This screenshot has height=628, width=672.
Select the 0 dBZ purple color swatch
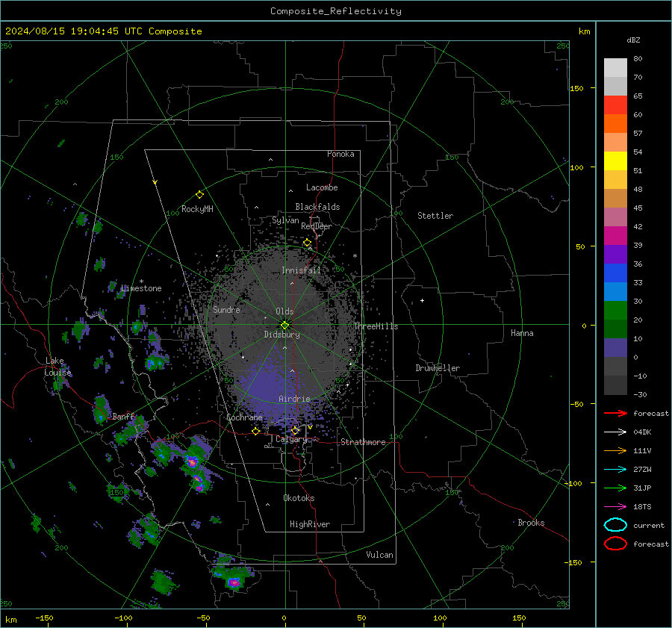615,348
